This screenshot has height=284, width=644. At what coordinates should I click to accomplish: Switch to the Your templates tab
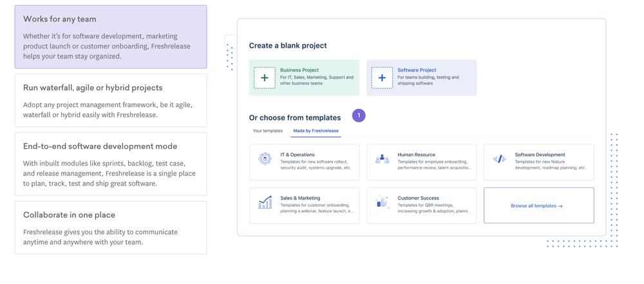267,131
